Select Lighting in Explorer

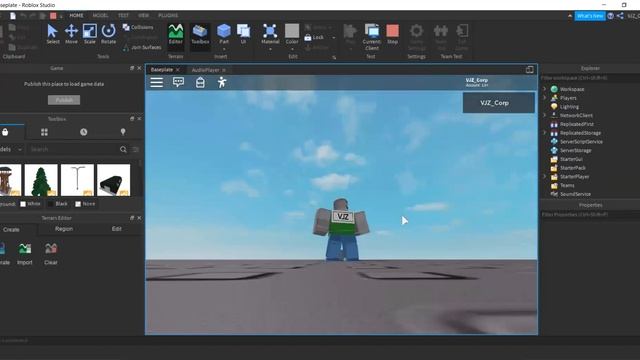tap(569, 107)
